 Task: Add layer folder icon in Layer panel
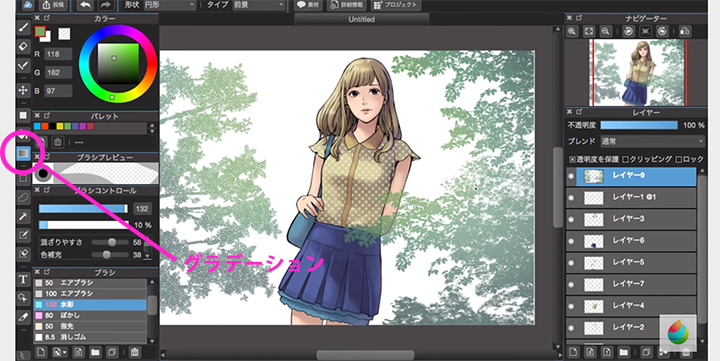[623, 352]
